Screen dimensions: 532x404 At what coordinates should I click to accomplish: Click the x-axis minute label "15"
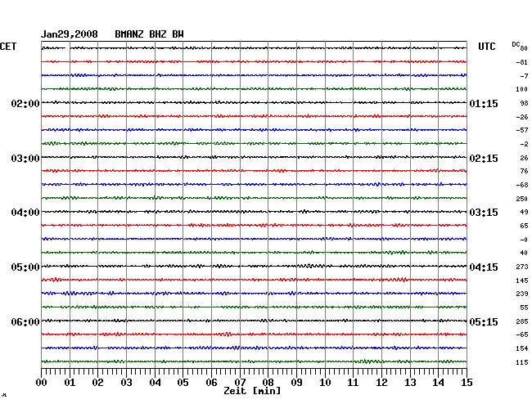click(x=467, y=383)
